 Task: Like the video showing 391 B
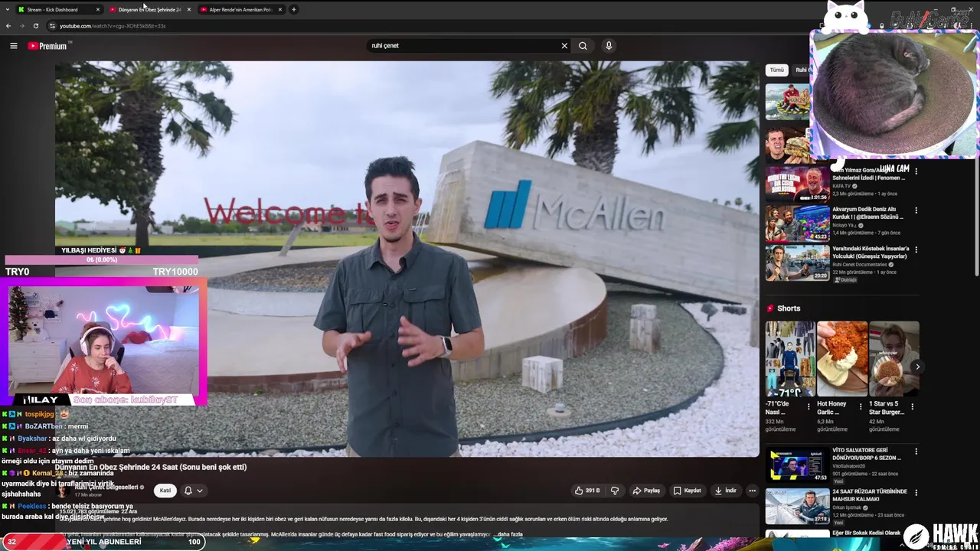click(x=587, y=491)
